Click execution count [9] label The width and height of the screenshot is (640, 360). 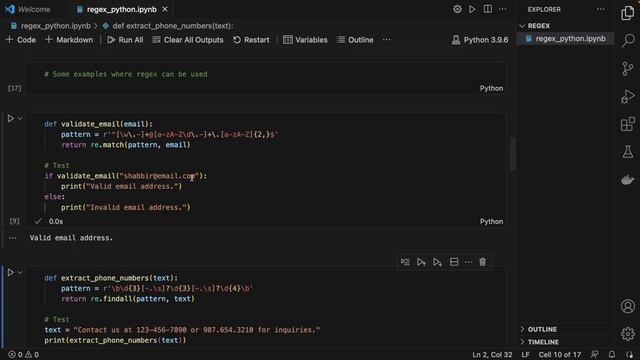coord(14,221)
